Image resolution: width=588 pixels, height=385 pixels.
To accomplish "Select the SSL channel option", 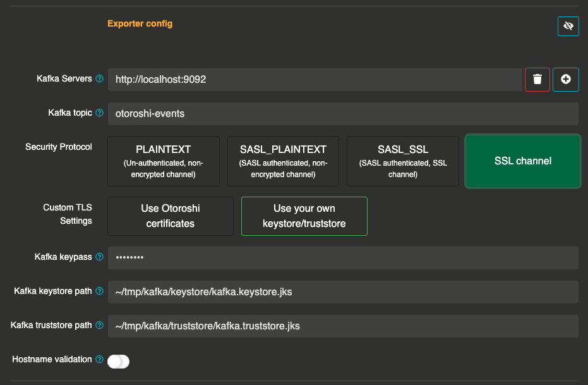I will (x=523, y=161).
